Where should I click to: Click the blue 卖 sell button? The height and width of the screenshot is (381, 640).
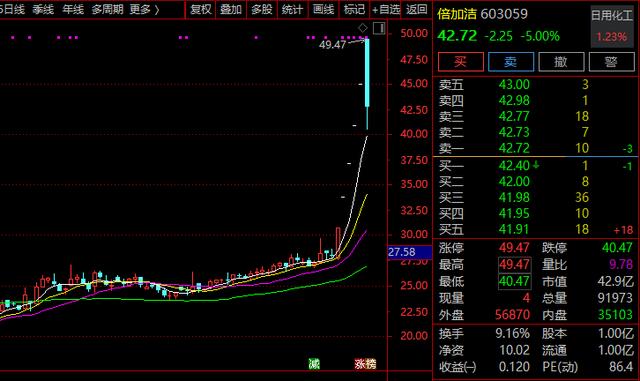coord(511,62)
